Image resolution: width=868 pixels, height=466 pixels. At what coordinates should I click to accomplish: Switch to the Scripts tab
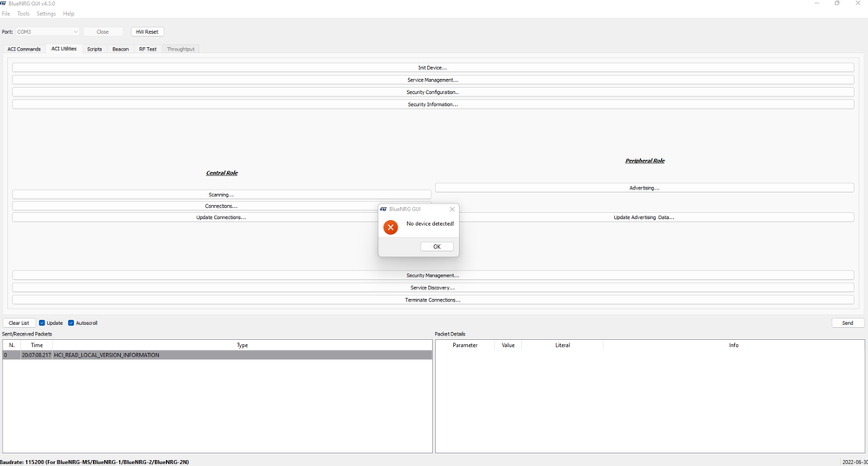94,50
